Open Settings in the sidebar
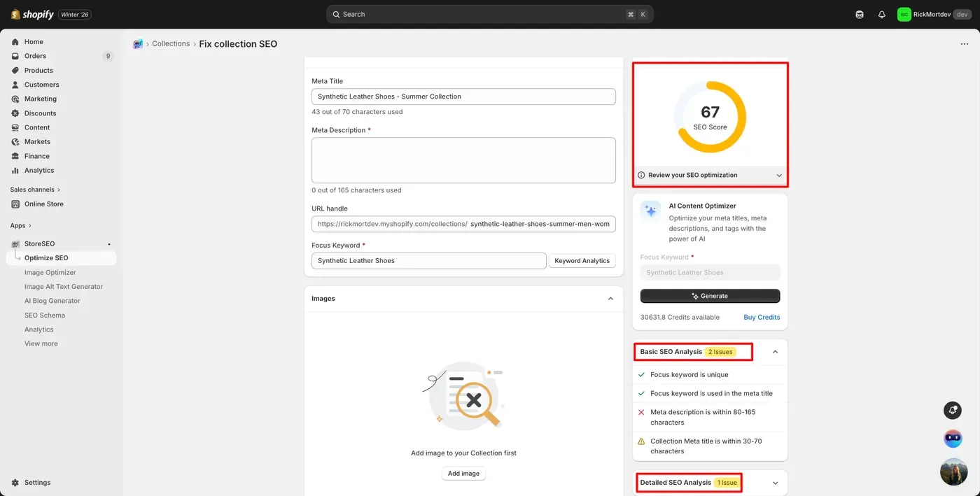The image size is (980, 496). [37, 483]
